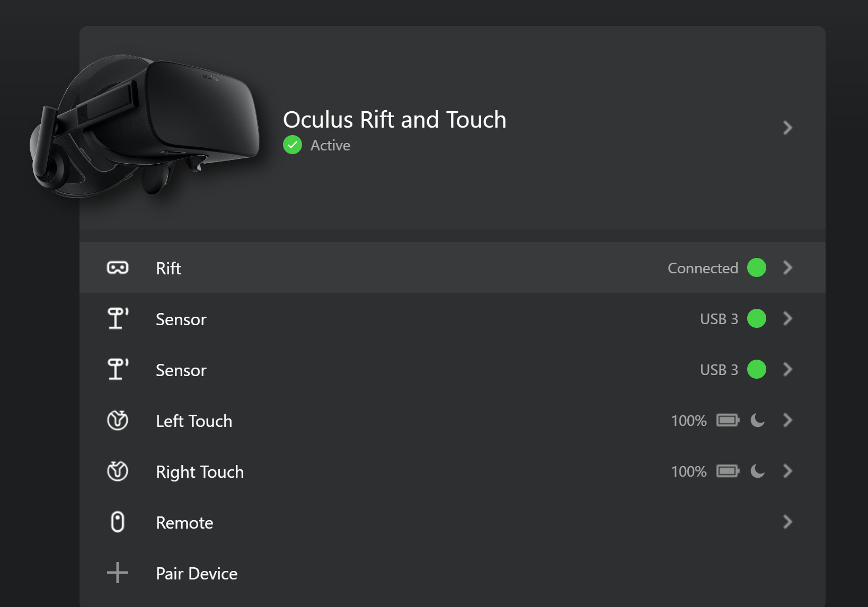
Task: Click the plus icon for Pair Device
Action: tap(118, 573)
